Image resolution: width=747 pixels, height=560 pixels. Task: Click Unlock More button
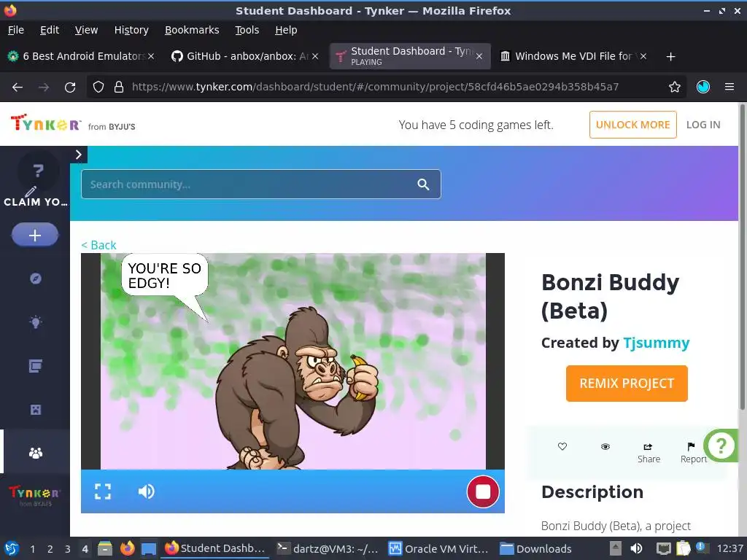click(x=632, y=125)
